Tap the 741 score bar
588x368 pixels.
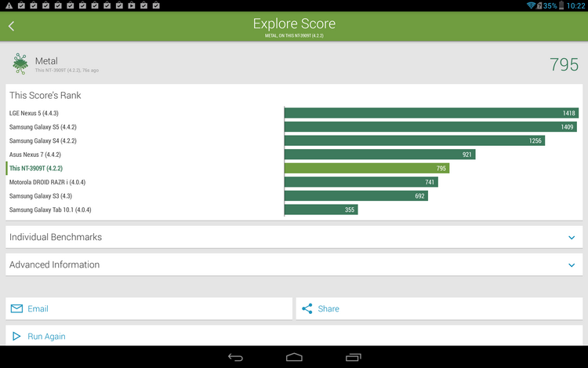[361, 182]
